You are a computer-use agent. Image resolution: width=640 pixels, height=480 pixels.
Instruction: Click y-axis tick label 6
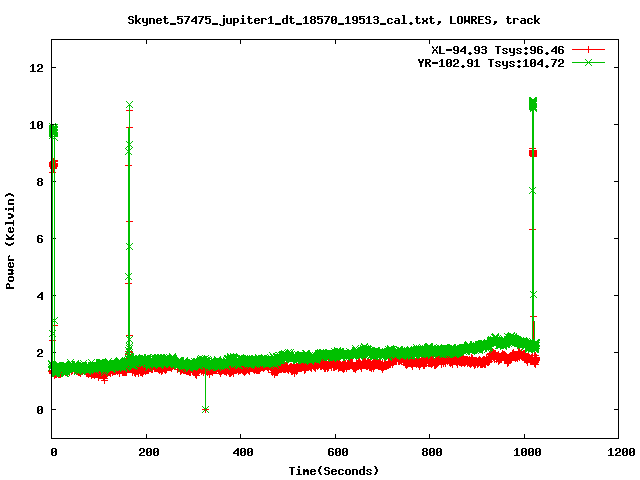40,239
